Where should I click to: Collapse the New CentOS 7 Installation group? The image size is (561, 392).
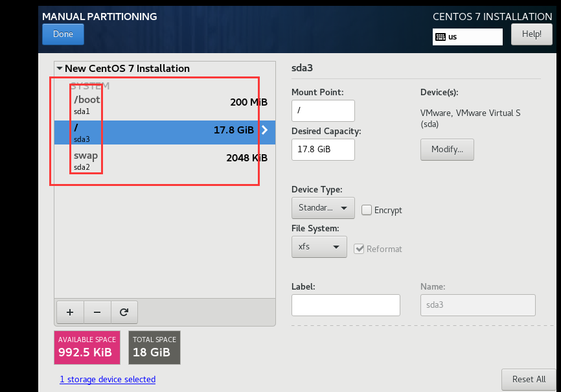[x=60, y=68]
